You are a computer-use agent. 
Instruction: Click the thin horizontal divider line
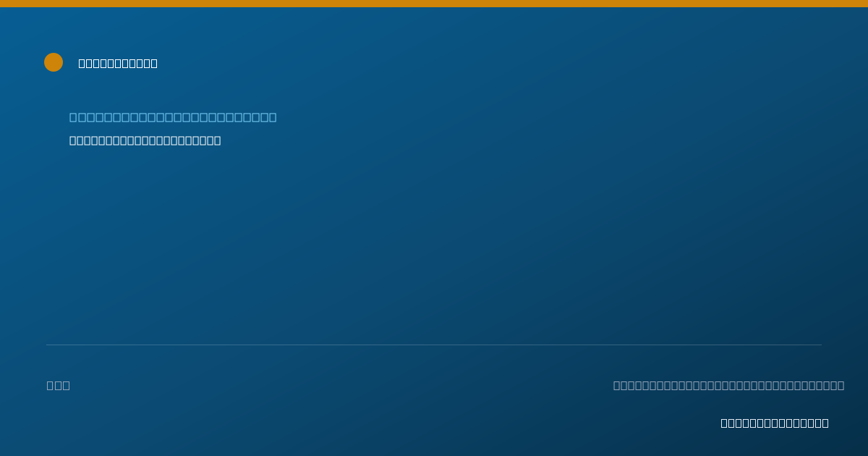coord(434,345)
